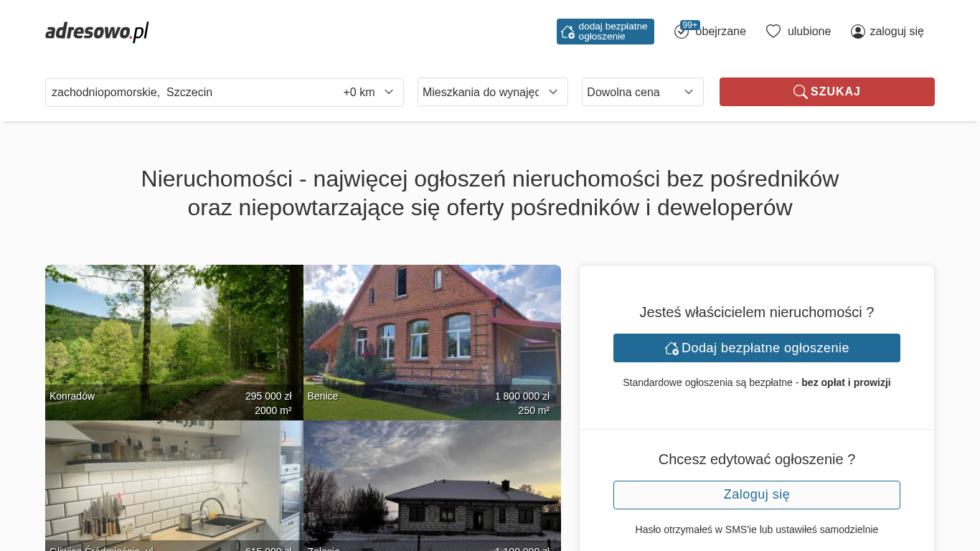Click the heart favorites icon
The width and height of the screenshot is (980, 551).
pyautogui.click(x=773, y=32)
